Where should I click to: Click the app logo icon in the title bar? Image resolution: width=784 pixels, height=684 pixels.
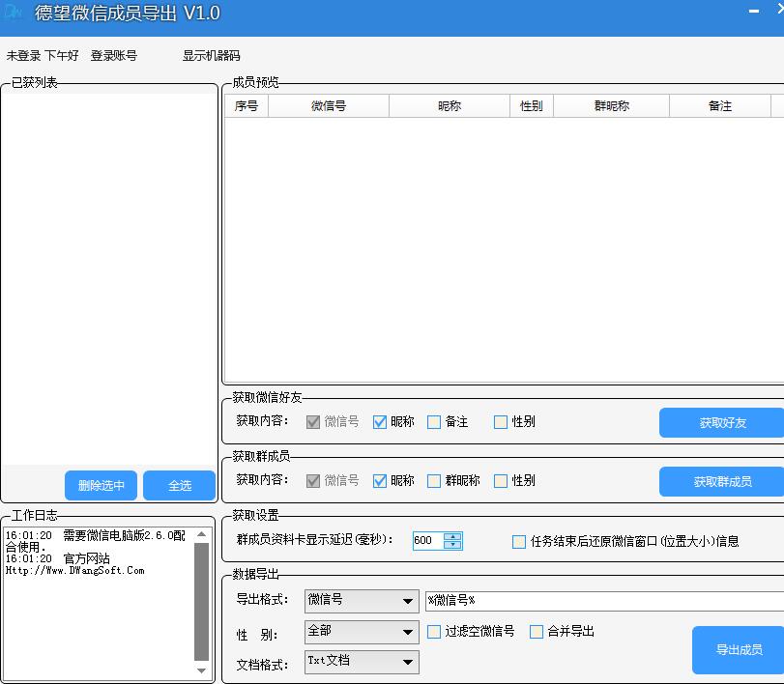pos(14,14)
